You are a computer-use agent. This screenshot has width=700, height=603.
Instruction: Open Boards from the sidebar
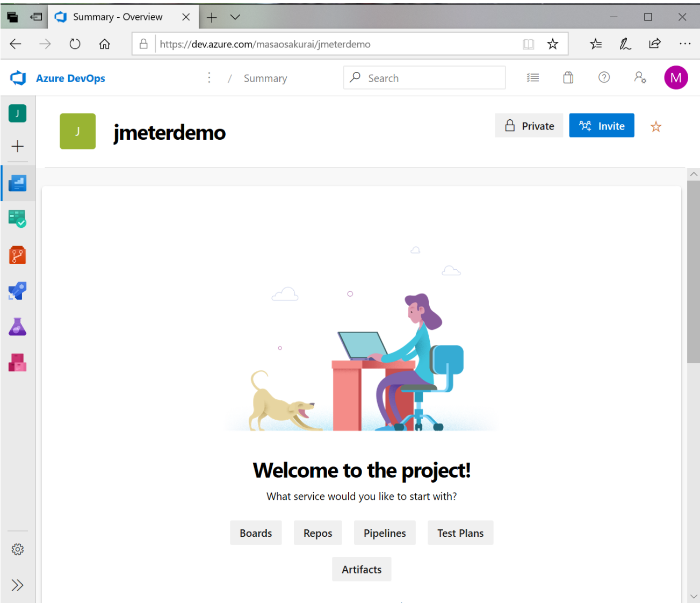point(17,219)
